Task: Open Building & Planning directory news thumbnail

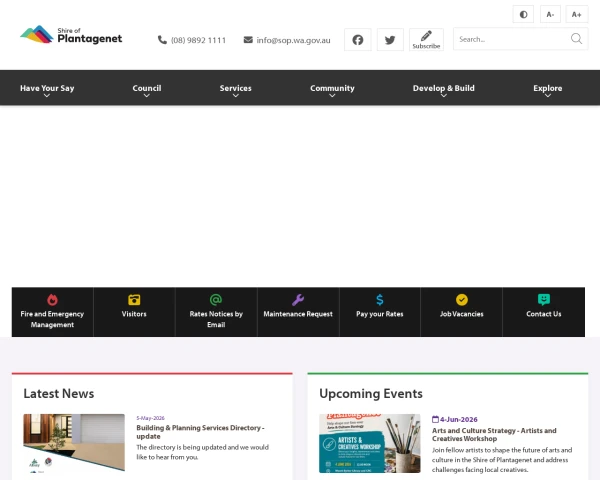Action: point(74,443)
